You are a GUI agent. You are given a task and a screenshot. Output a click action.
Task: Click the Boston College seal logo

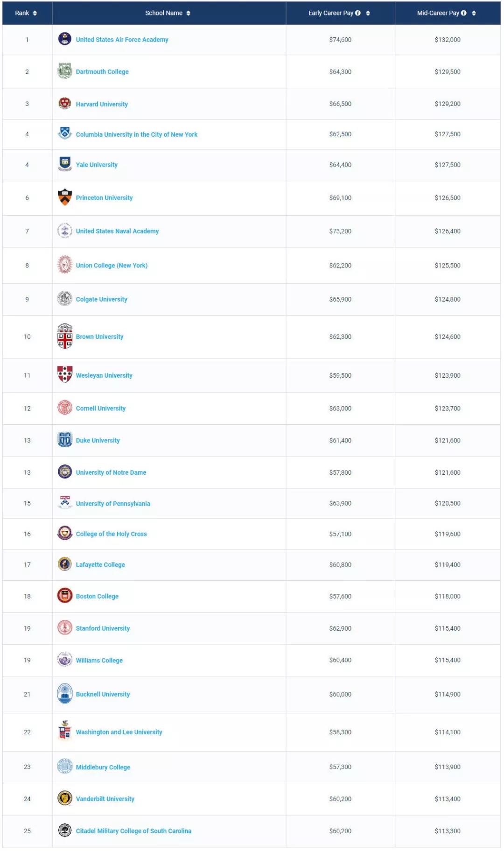coord(65,596)
